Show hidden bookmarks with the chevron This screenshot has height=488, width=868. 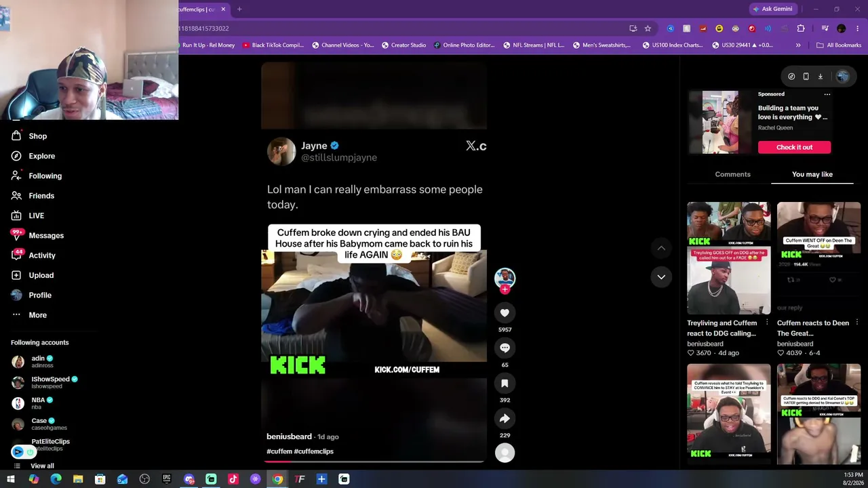[x=798, y=45]
